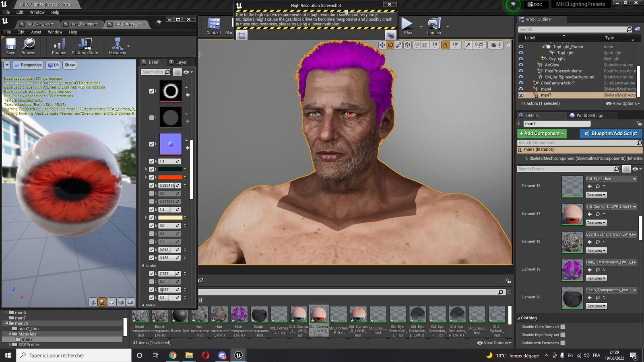Click Blueprint/Add Script button

coord(611,134)
